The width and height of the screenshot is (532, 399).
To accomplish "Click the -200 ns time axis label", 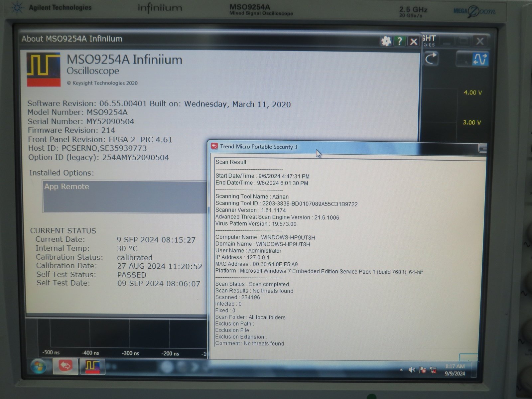I will point(170,353).
